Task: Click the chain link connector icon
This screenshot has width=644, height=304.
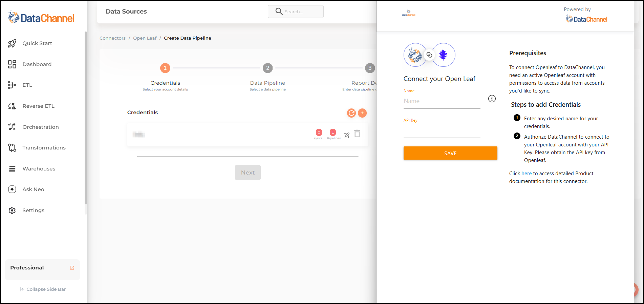Action: tap(429, 55)
